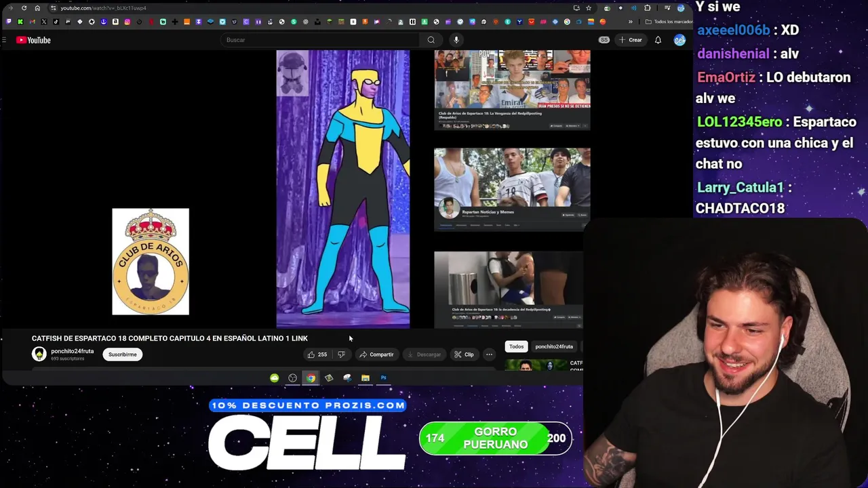
Task: Open the Ruportan Noticias y Memes thumbnail
Action: point(512,190)
